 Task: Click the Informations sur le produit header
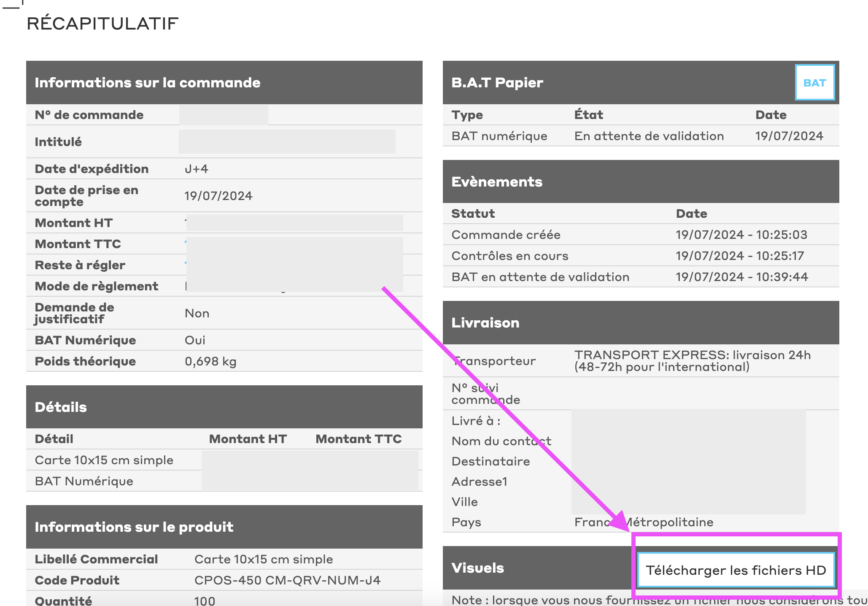click(134, 527)
